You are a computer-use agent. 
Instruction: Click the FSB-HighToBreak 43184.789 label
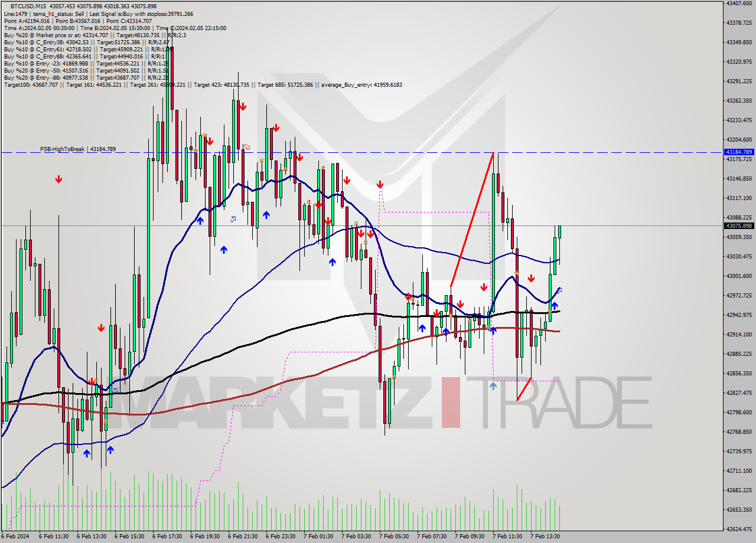[78, 149]
